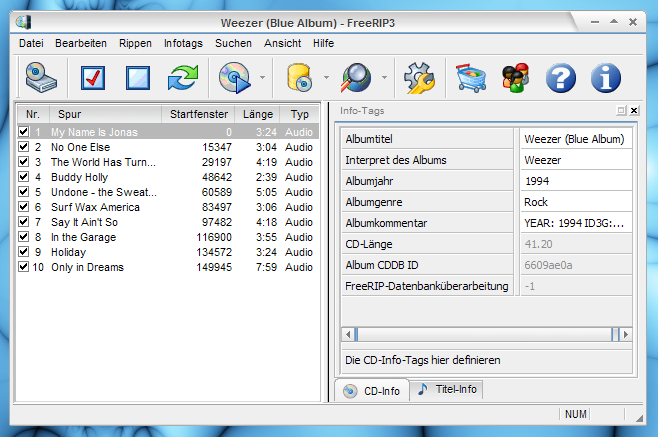Sort by the Spur column header
The image size is (658, 437).
[x=105, y=114]
